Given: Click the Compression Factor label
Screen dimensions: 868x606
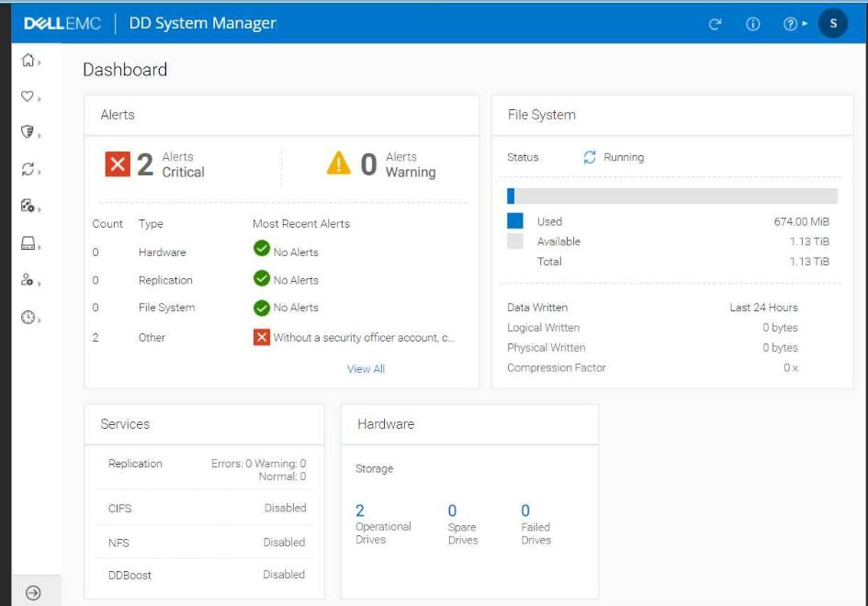Looking at the screenshot, I should 557,367.
